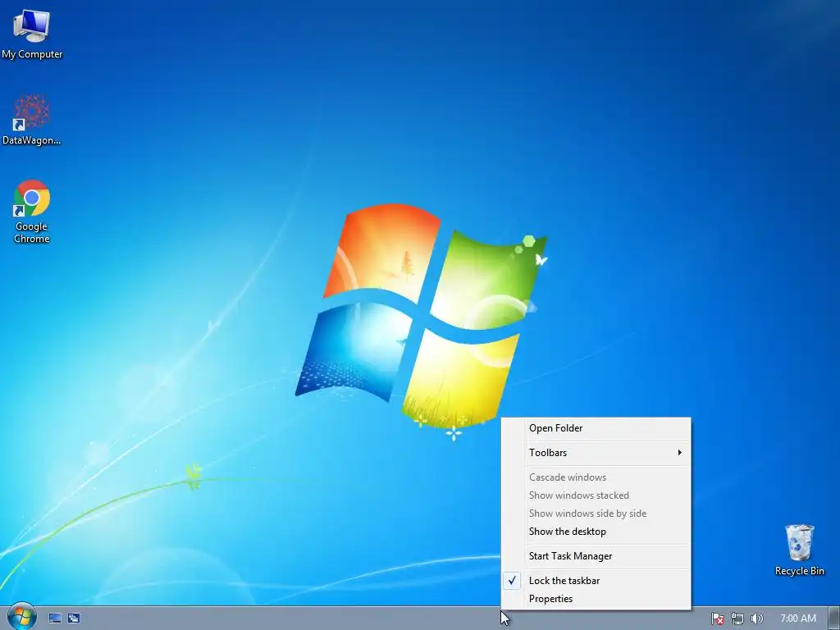Select Show the desktop menu entry
This screenshot has width=840, height=630.
(x=596, y=532)
